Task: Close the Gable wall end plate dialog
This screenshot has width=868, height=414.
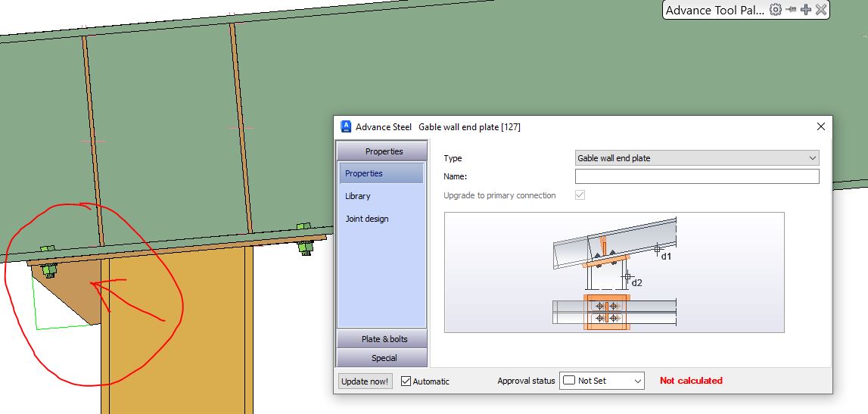Action: click(x=821, y=126)
